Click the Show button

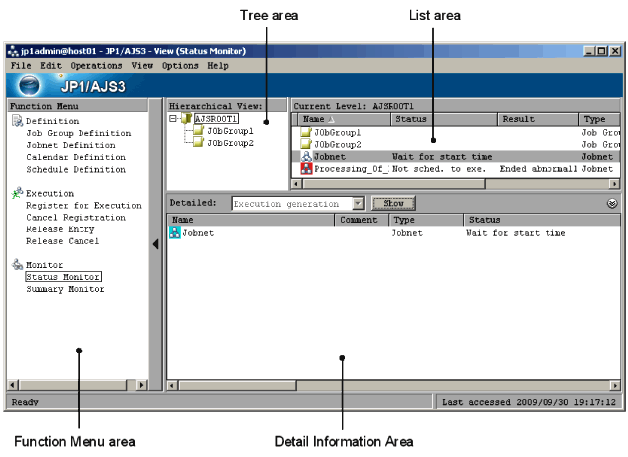393,203
